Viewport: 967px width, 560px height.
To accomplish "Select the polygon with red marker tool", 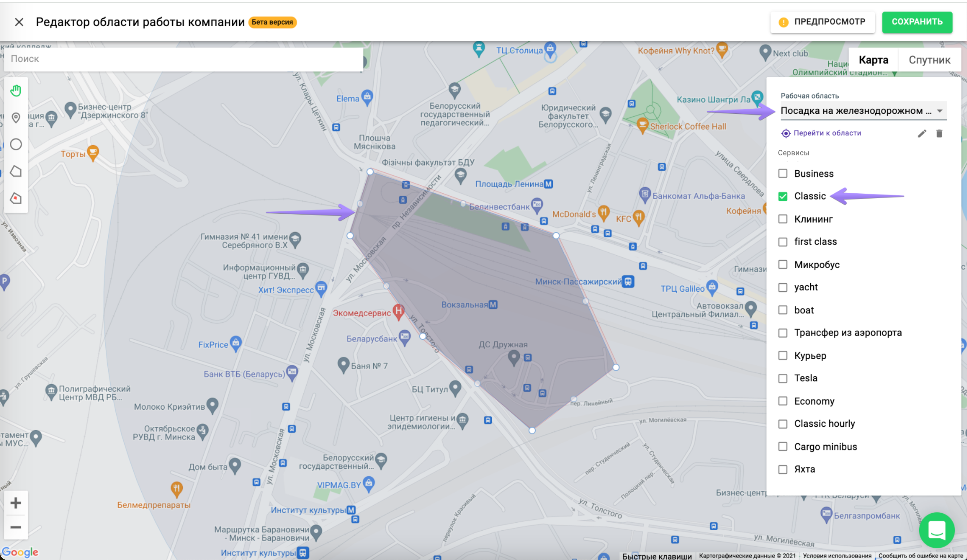I will pos(16,198).
